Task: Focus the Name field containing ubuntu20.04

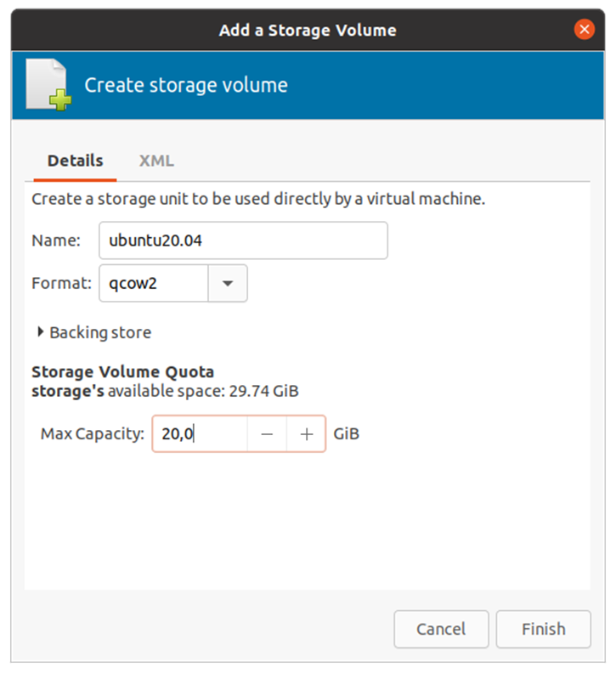Action: tap(243, 240)
